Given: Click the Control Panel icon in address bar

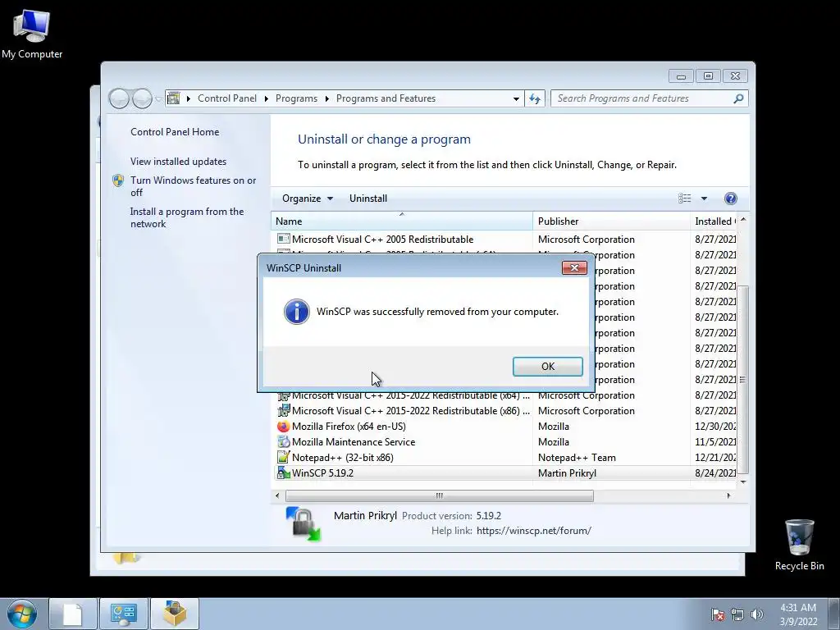Looking at the screenshot, I should (x=174, y=98).
